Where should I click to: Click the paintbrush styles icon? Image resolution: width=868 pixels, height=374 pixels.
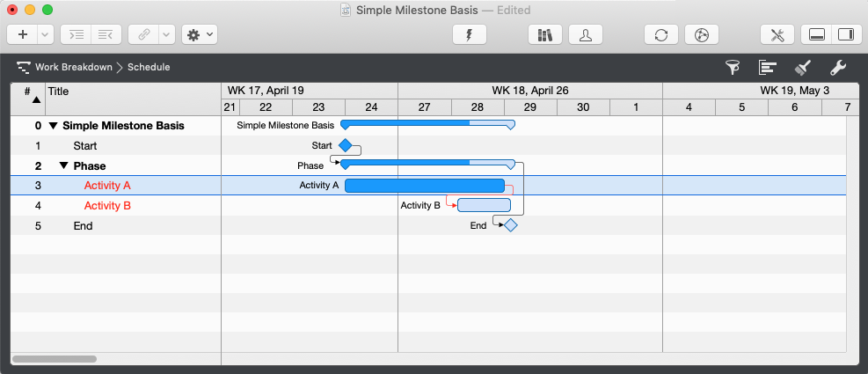[802, 67]
